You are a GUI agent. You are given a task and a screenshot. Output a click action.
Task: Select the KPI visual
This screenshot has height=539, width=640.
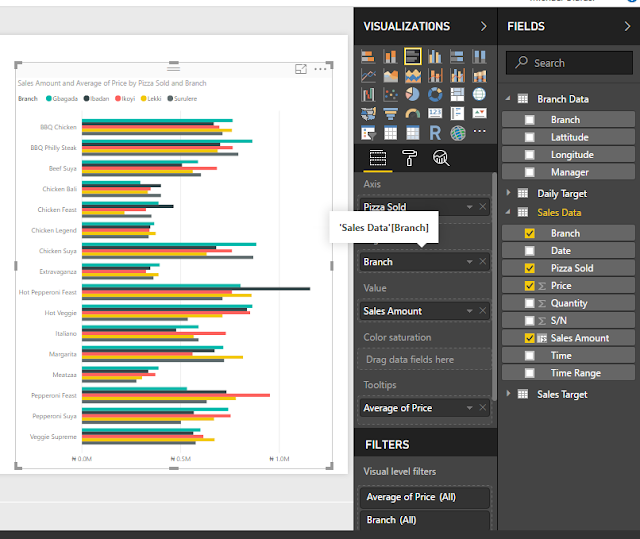click(479, 113)
